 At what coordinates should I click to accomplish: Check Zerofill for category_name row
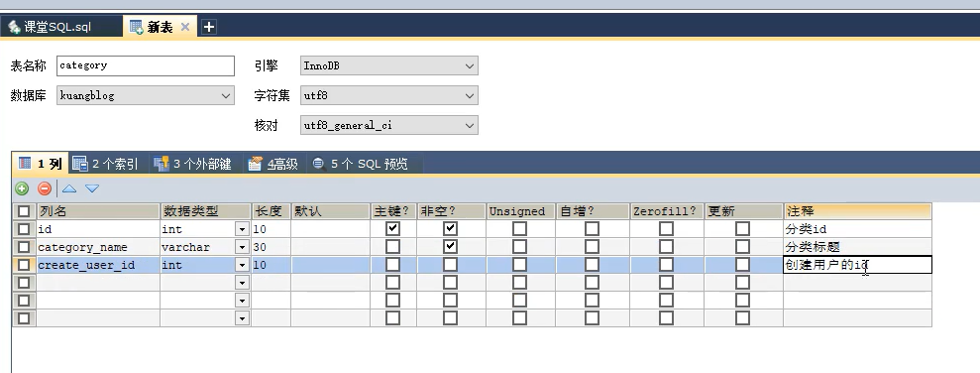(x=666, y=247)
